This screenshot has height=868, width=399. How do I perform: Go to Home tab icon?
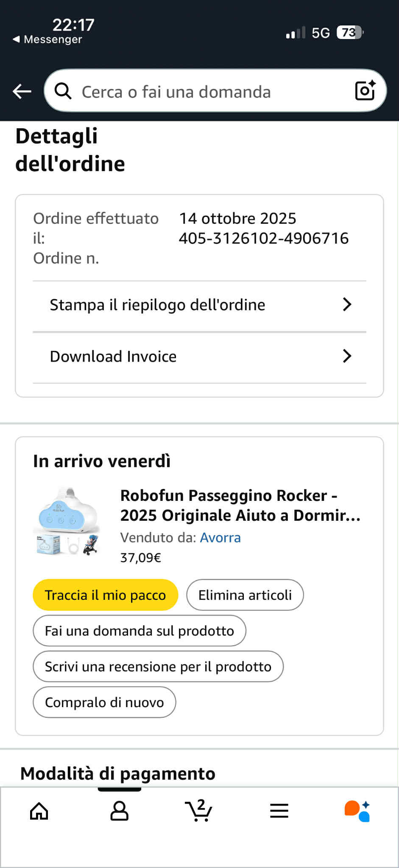pyautogui.click(x=39, y=811)
